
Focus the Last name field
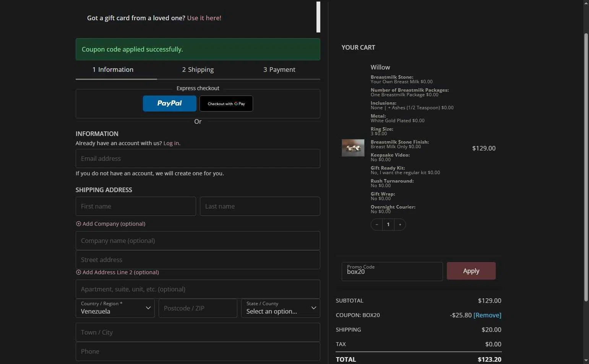260,206
